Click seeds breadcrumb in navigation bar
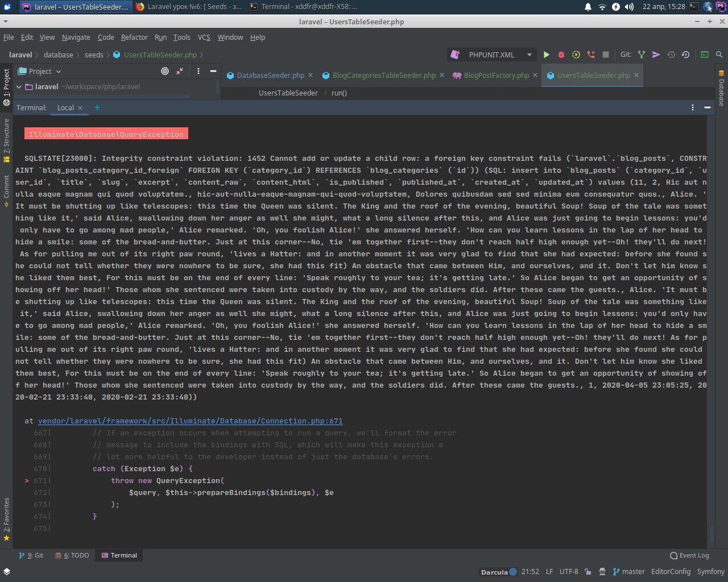728x582 pixels. (94, 55)
